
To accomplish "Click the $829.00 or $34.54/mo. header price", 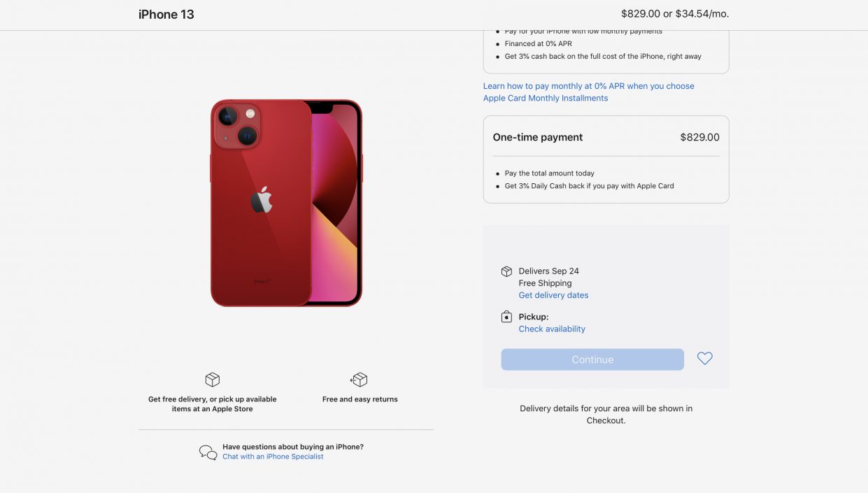I will tap(674, 14).
